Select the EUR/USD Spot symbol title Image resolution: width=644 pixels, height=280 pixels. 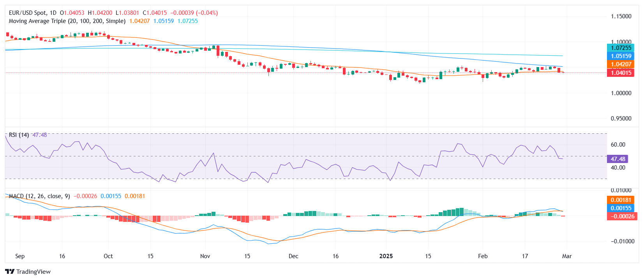33,13
